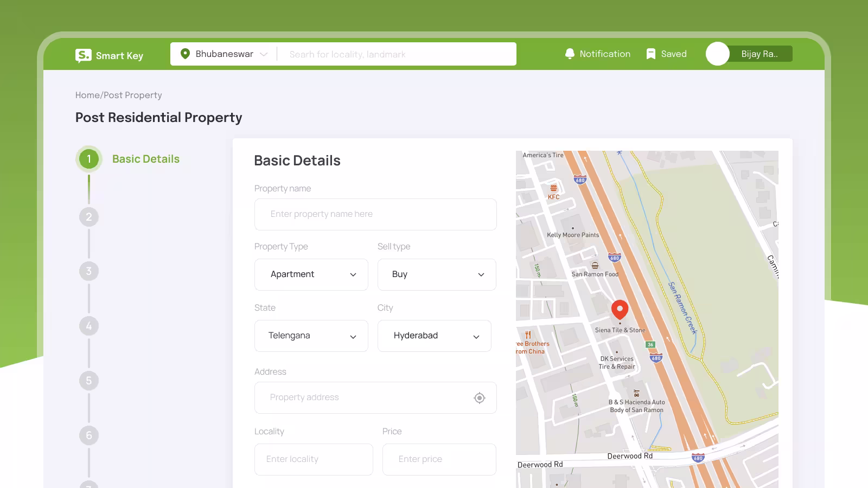Click the Notification bell icon
868x488 pixels.
(x=570, y=54)
